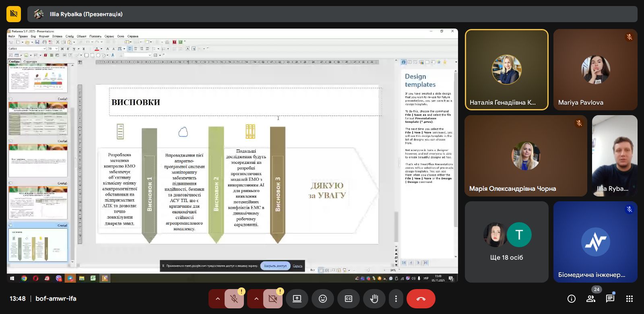The height and width of the screenshot is (314, 644).
Task: Click the present screen icon
Action: (x=297, y=299)
